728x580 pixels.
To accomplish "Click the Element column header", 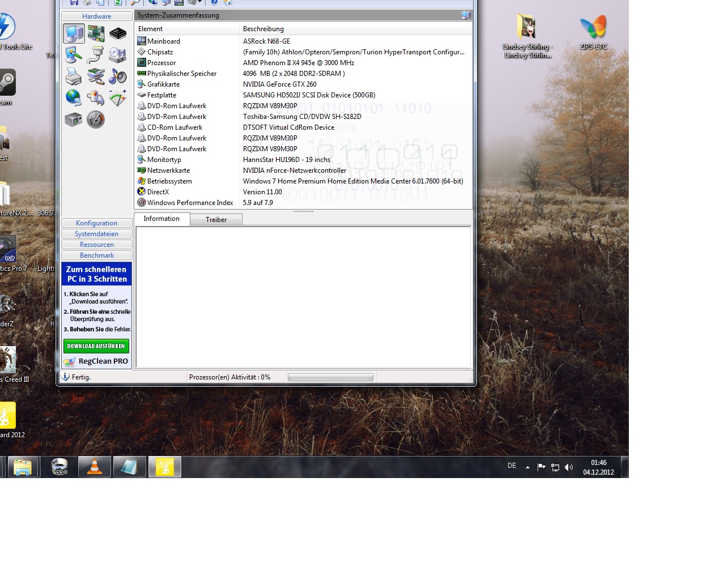I will click(x=187, y=29).
